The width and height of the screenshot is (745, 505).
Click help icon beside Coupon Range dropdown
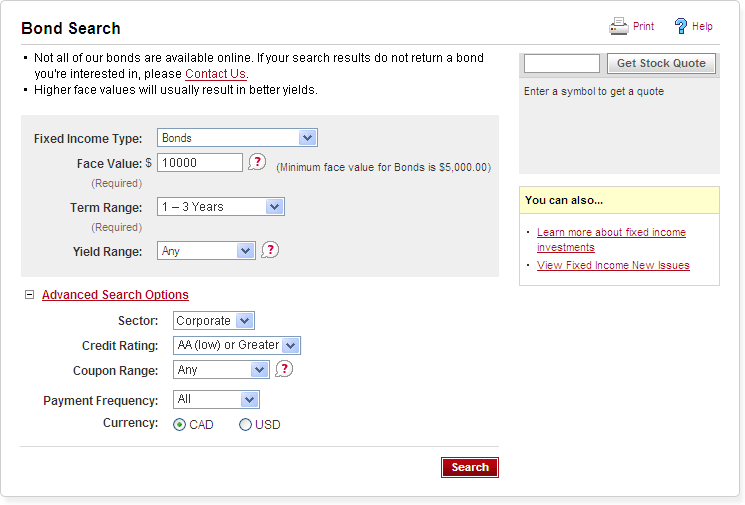pos(284,369)
